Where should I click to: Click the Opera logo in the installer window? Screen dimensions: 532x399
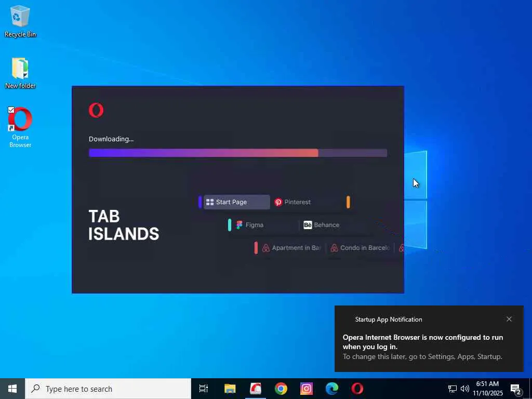point(96,110)
